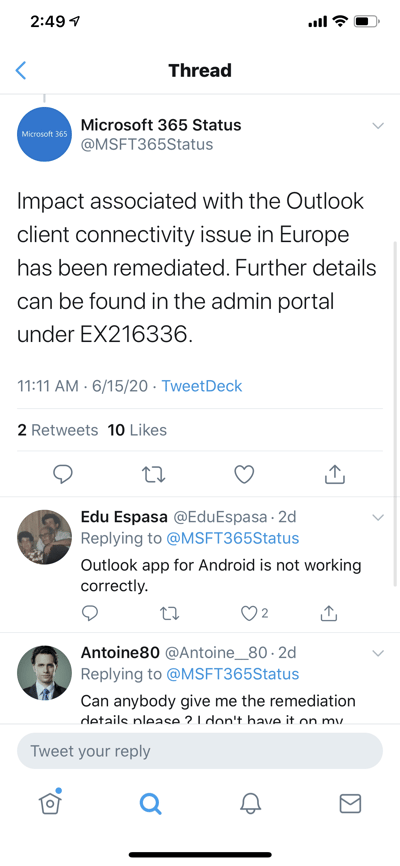Like Edu Espasa's reply with 2 likes

tap(255, 612)
